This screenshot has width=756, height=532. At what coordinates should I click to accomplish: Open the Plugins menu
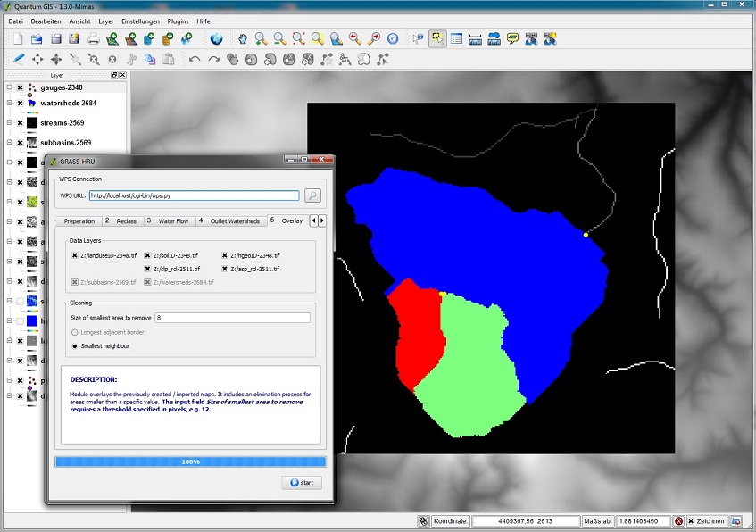click(x=178, y=20)
